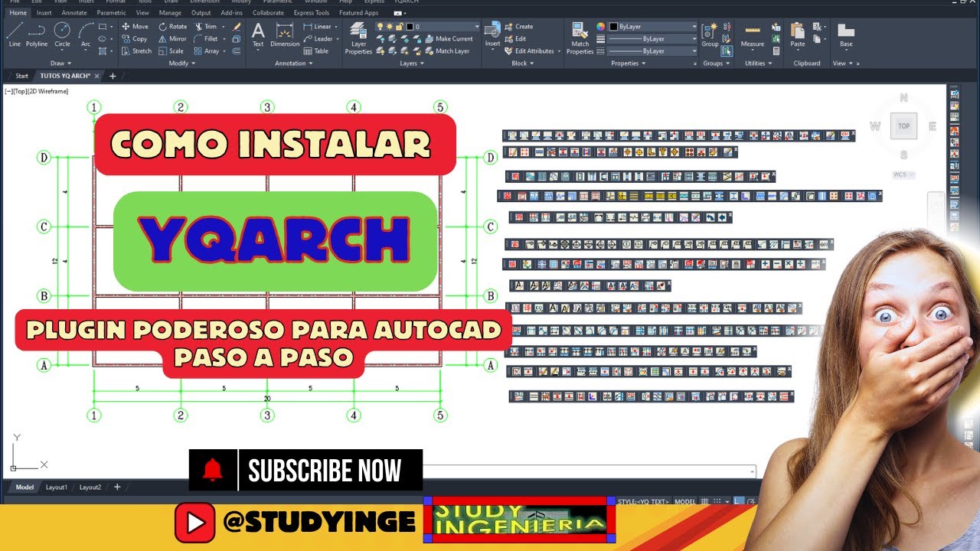Activate the Rotate command
This screenshot has width=980, height=551.
coord(172,27)
